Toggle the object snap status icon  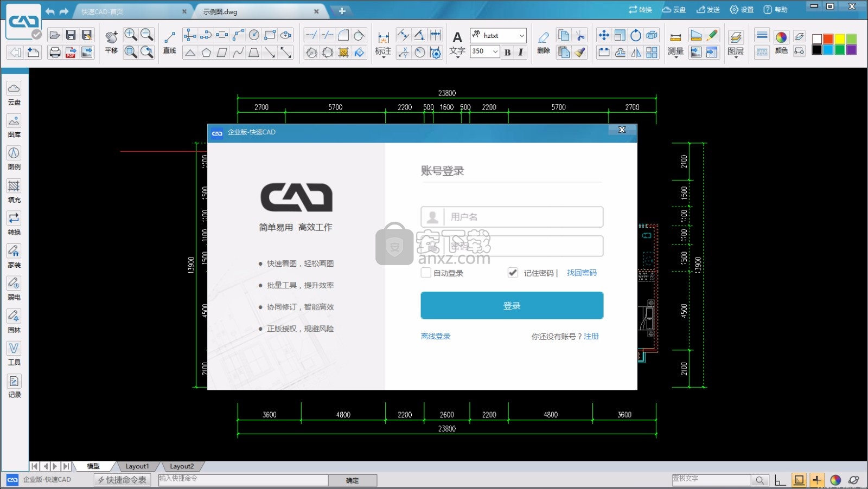coord(799,480)
